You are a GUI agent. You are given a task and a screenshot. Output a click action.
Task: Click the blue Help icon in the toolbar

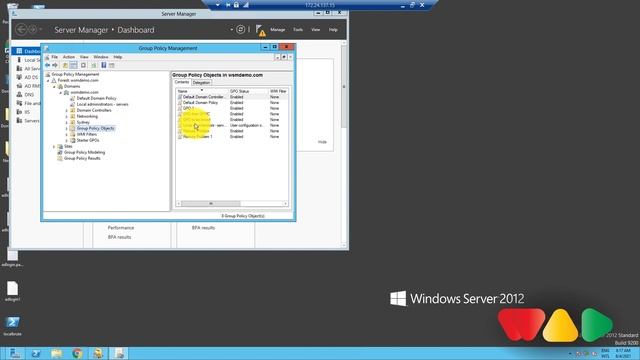pyautogui.click(x=104, y=65)
